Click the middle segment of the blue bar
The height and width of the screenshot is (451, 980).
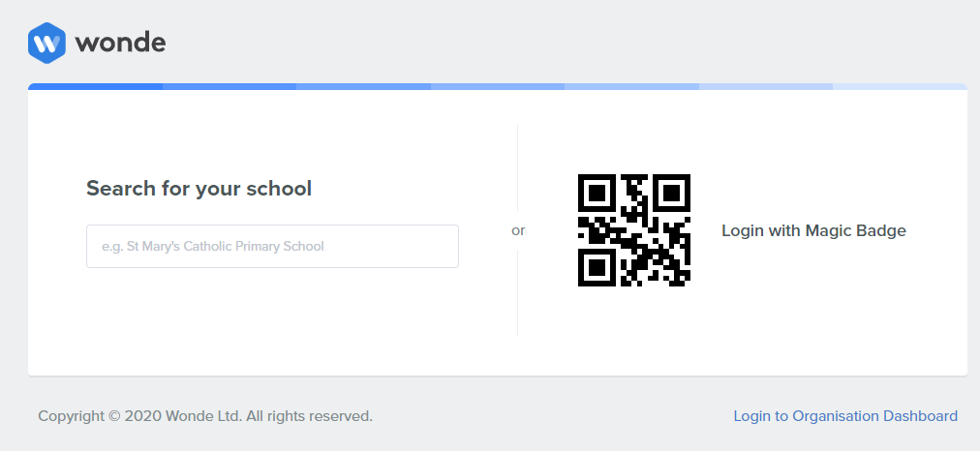pos(498,86)
